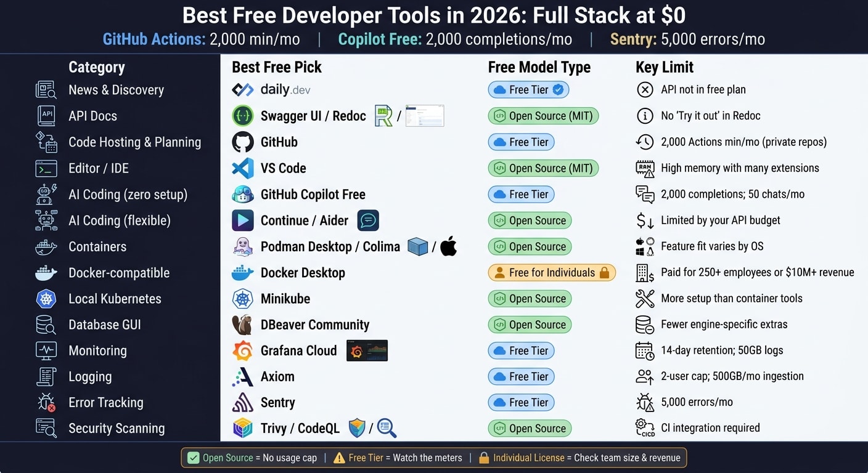
Task: Click the Trivy cube icon
Action: 242,429
